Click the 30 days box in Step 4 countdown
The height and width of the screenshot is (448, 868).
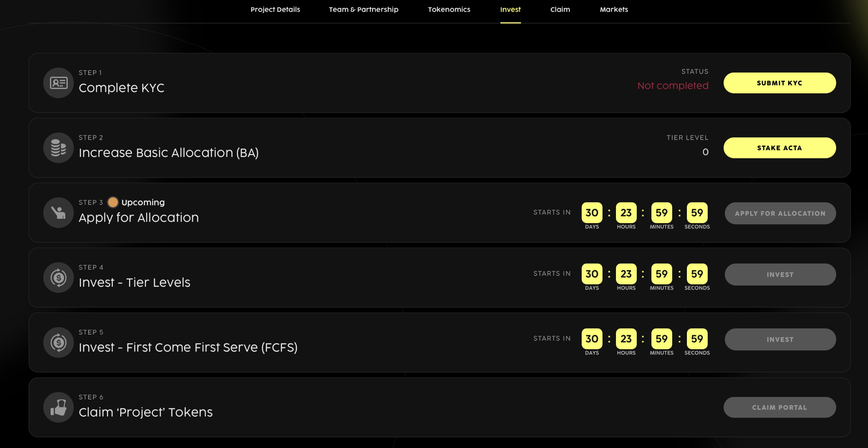(592, 274)
